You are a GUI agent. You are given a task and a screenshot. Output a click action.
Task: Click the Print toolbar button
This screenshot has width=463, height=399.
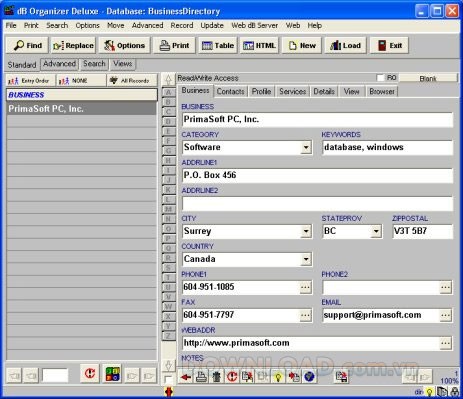tap(174, 45)
